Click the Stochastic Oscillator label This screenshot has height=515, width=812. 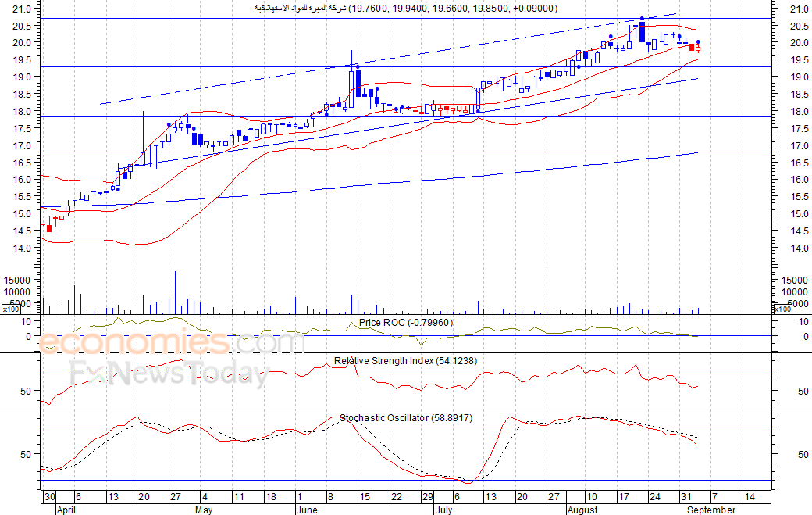coord(406,418)
